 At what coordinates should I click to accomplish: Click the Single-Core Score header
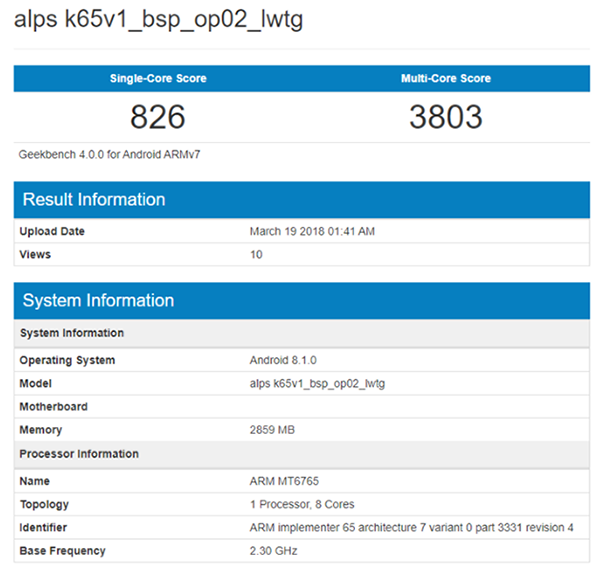coord(157,78)
